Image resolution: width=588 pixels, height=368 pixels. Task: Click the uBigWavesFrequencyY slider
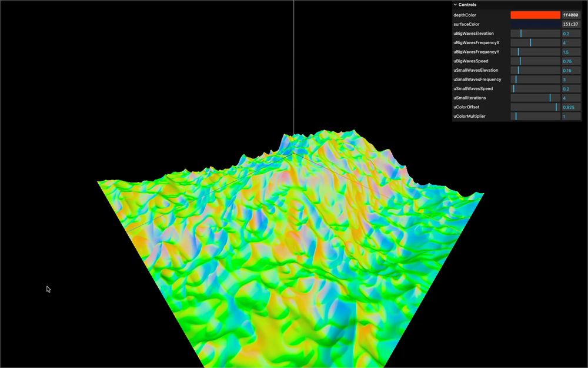point(535,52)
